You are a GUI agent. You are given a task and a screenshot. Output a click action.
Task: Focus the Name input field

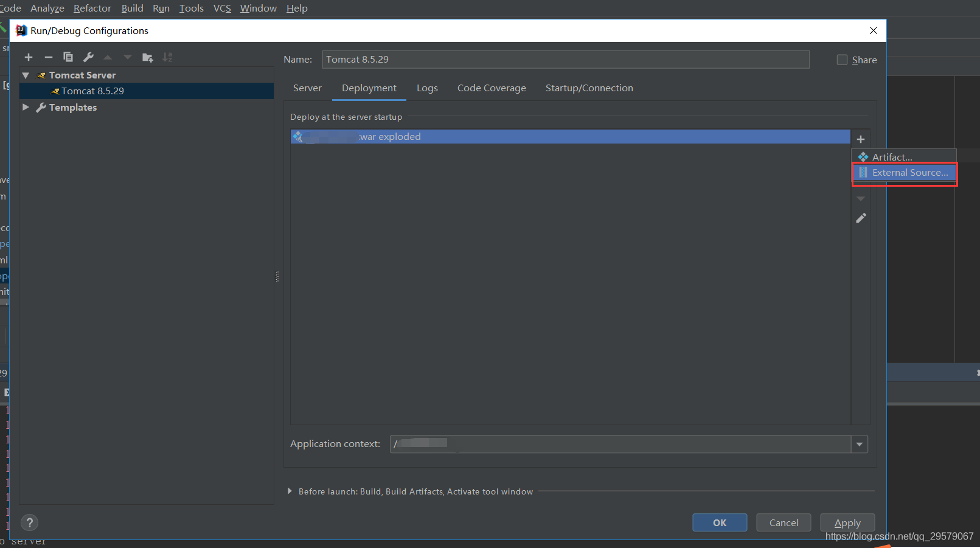tap(566, 60)
